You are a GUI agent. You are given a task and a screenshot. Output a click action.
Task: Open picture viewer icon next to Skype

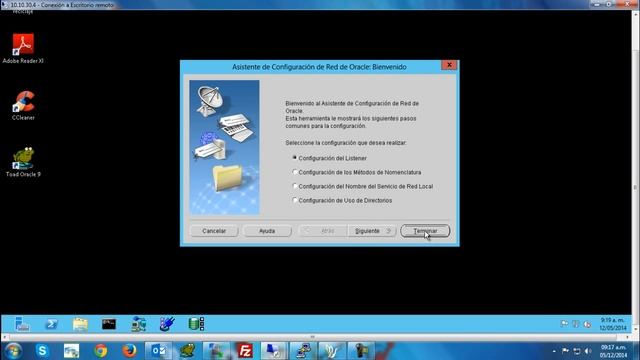tap(71, 351)
